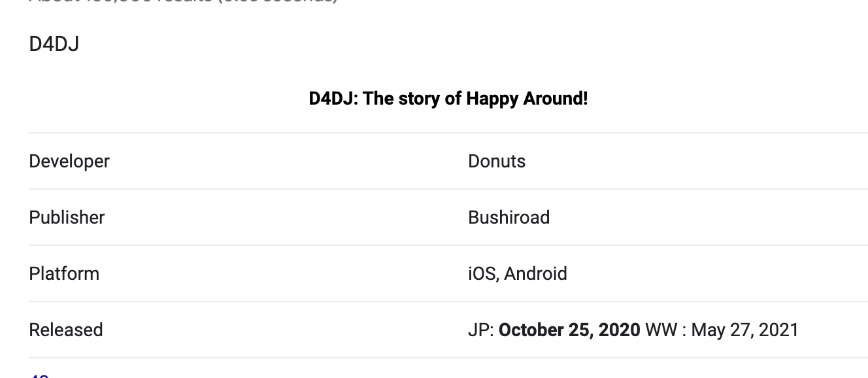Click the D4DJ heading text
The image size is (868, 378).
pyautogui.click(x=54, y=44)
